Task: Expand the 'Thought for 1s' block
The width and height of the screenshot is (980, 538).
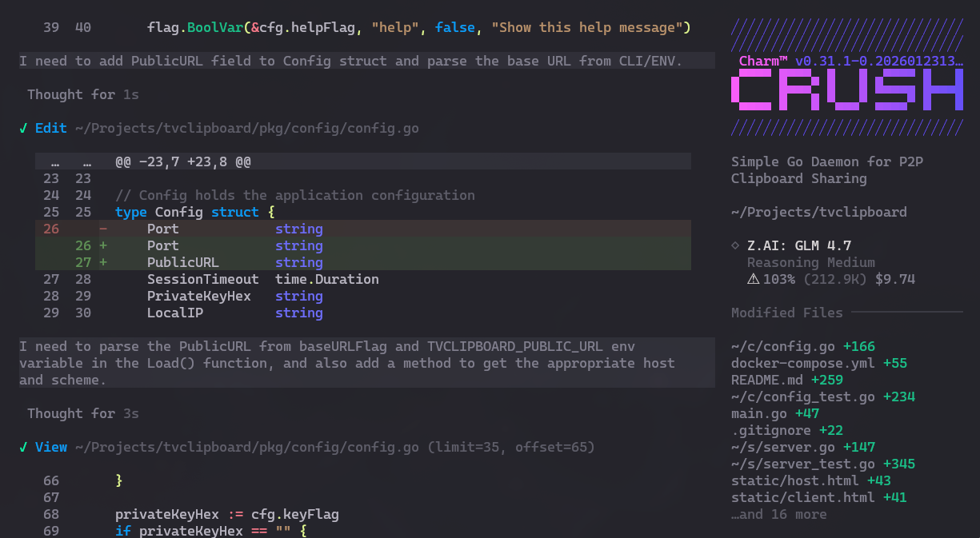Action: (x=83, y=94)
